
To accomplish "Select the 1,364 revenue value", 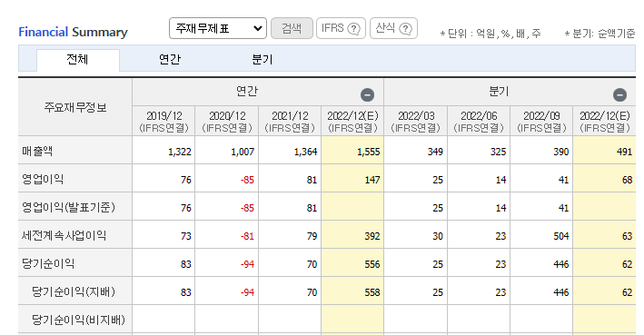I will [x=305, y=152].
